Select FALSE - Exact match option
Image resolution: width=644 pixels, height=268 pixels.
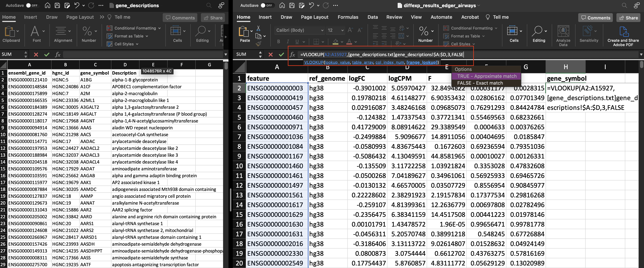pyautogui.click(x=480, y=83)
